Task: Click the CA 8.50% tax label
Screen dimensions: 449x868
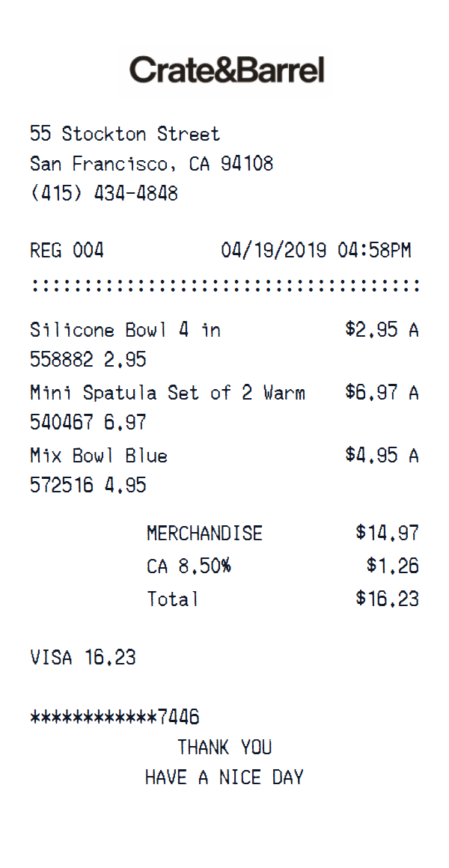Action: 189,566
